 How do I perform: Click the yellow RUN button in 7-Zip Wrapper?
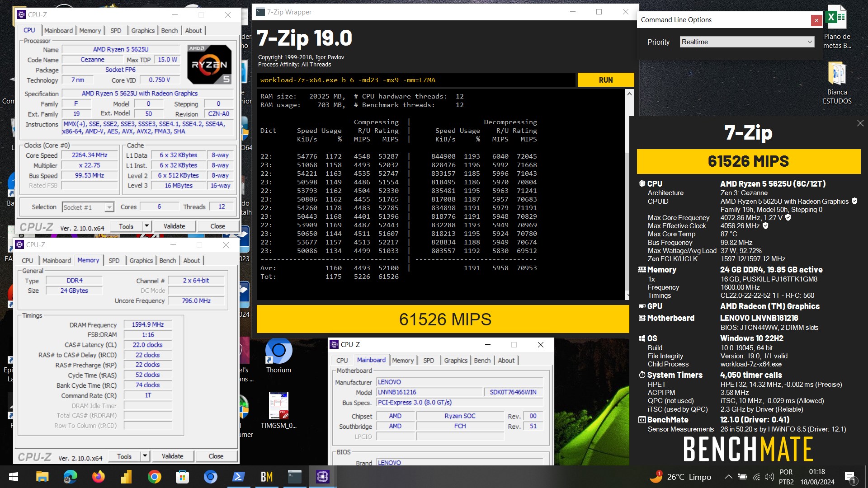606,80
